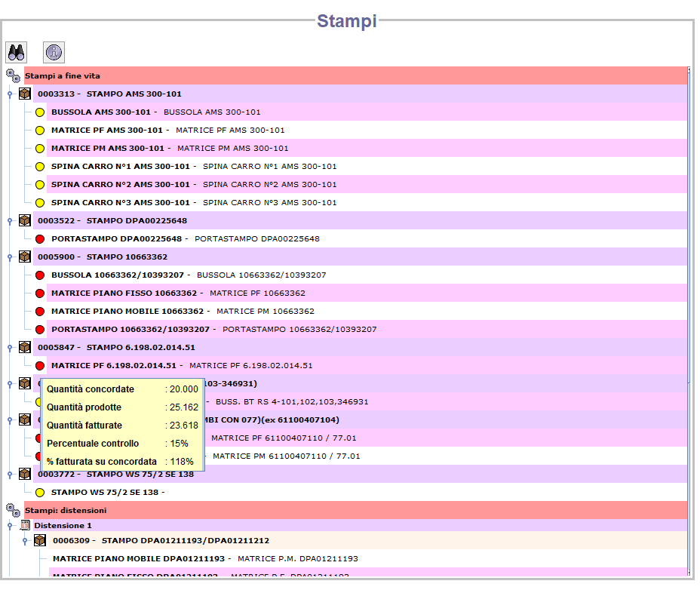The width and height of the screenshot is (700, 590).
Task: Click the binoculars search icon
Action: click(17, 52)
